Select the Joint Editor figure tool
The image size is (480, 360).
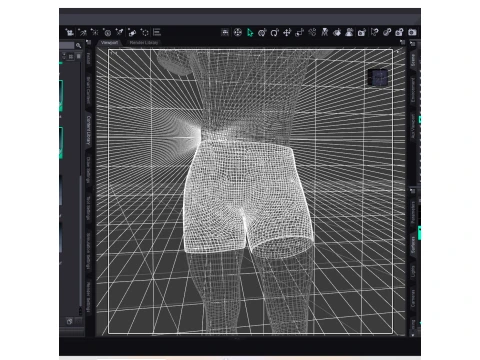tap(325, 32)
